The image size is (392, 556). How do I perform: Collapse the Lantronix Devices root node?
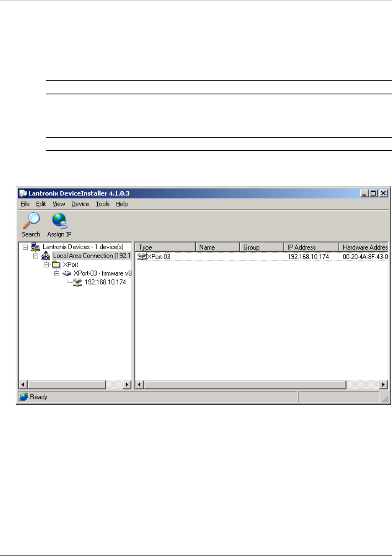point(26,247)
